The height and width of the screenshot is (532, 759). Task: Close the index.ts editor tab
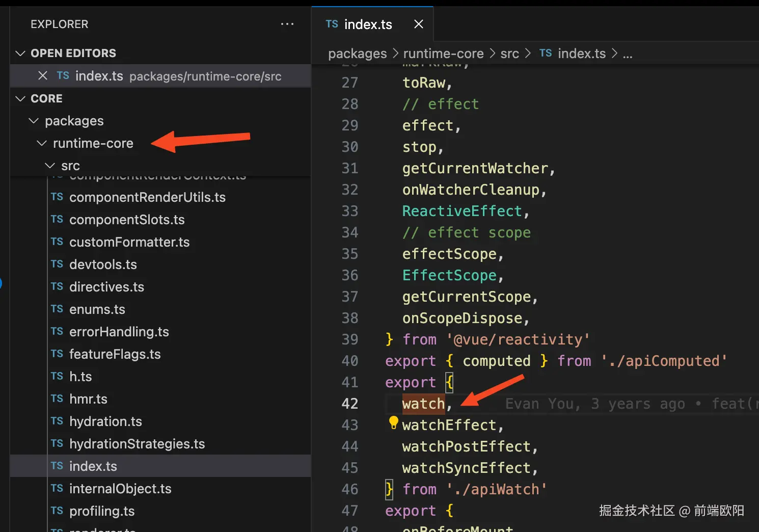tap(419, 24)
